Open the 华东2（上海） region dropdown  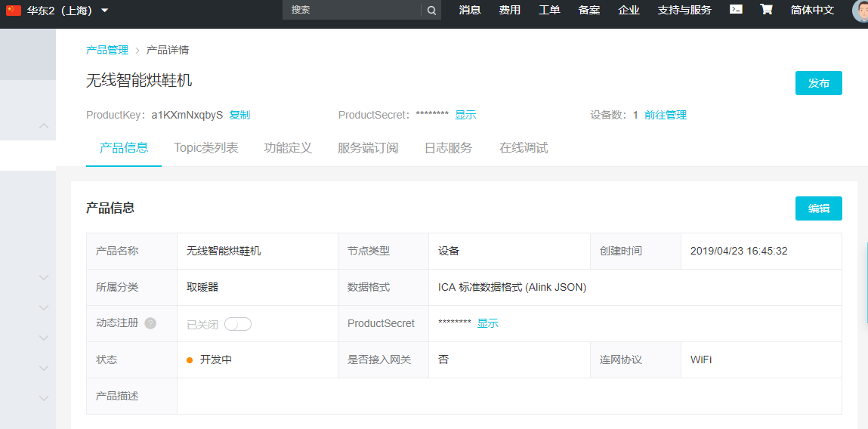coord(104,11)
